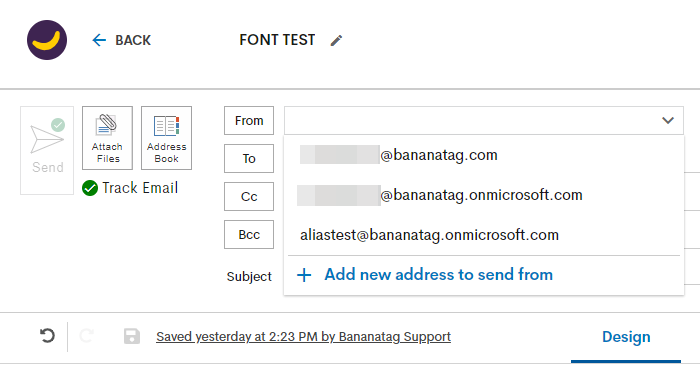
Task: Select the @bananatag.com sender address
Action: pos(484,155)
